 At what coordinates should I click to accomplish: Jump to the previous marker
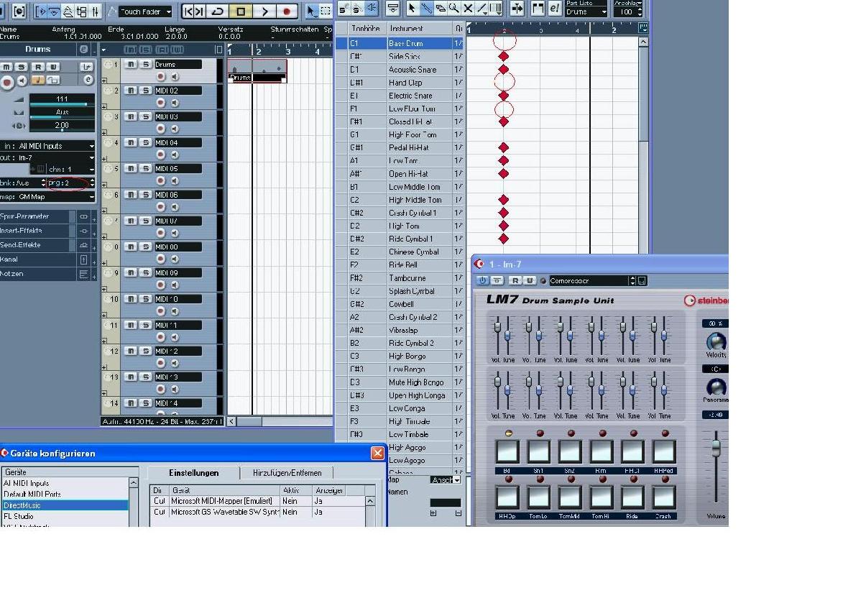pos(188,11)
